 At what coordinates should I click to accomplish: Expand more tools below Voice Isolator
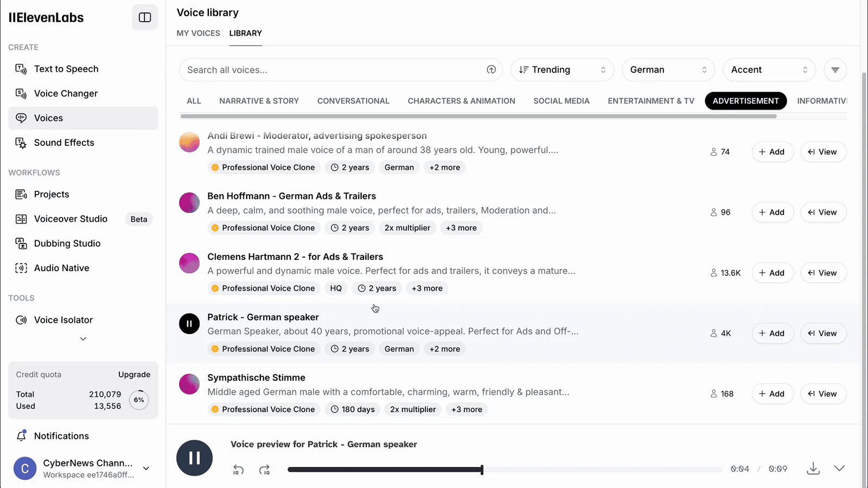coord(83,339)
